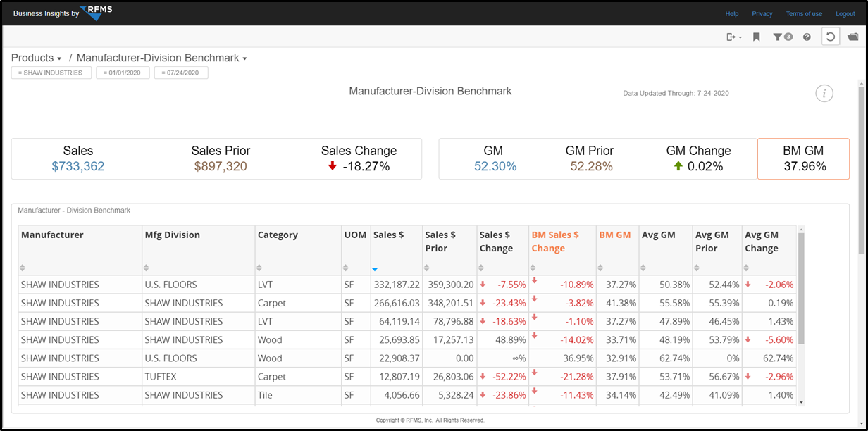Click the Sales Prior value $897,320

click(221, 166)
